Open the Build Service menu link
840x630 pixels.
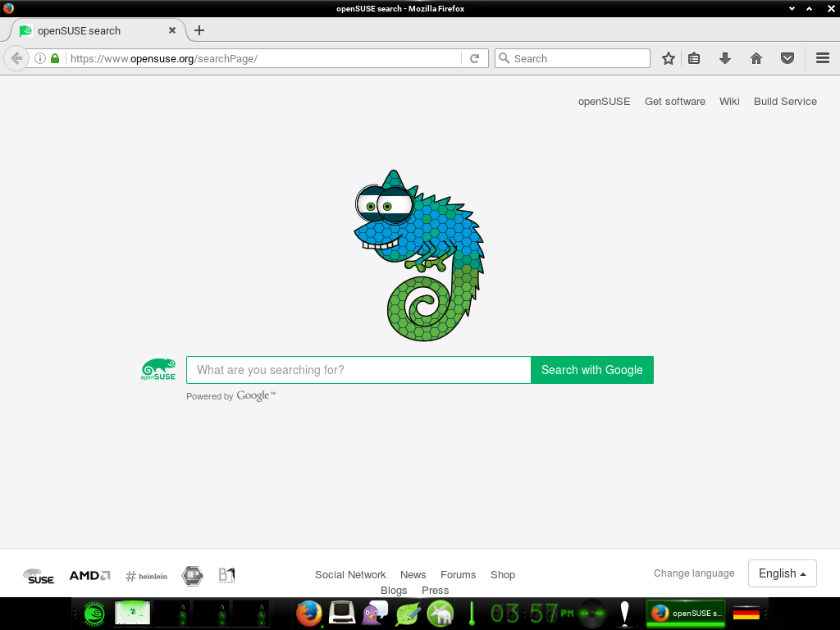click(x=785, y=102)
